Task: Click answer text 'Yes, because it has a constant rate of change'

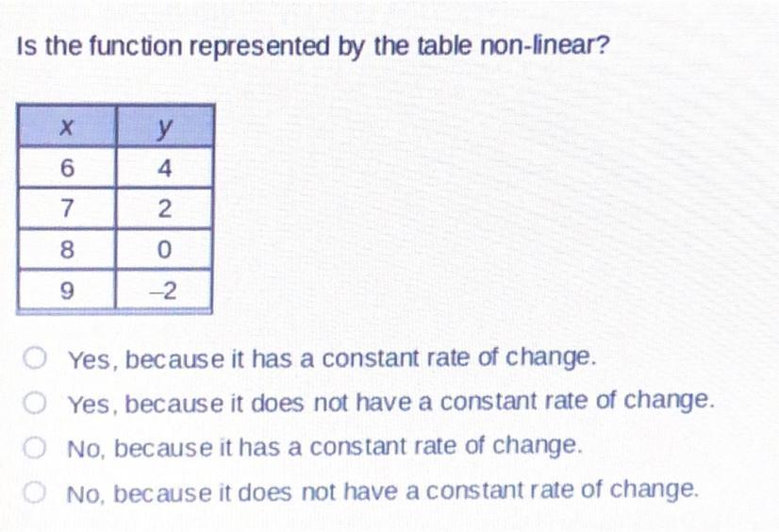Action: coord(332,359)
